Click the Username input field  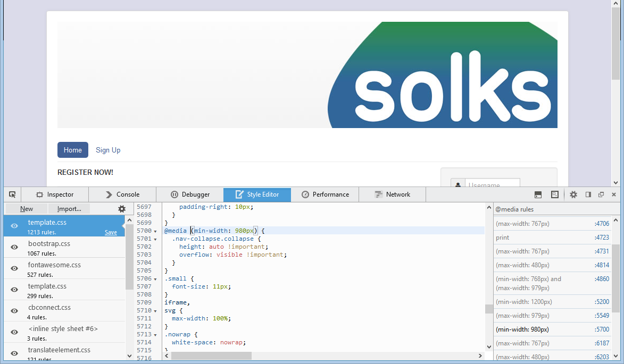492,183
